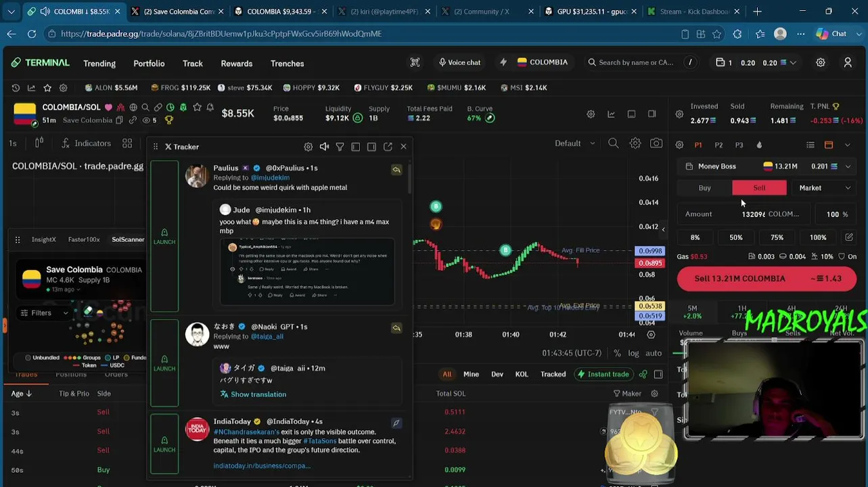The image size is (868, 487).
Task: Open the Trenches tab
Action: [x=288, y=64]
